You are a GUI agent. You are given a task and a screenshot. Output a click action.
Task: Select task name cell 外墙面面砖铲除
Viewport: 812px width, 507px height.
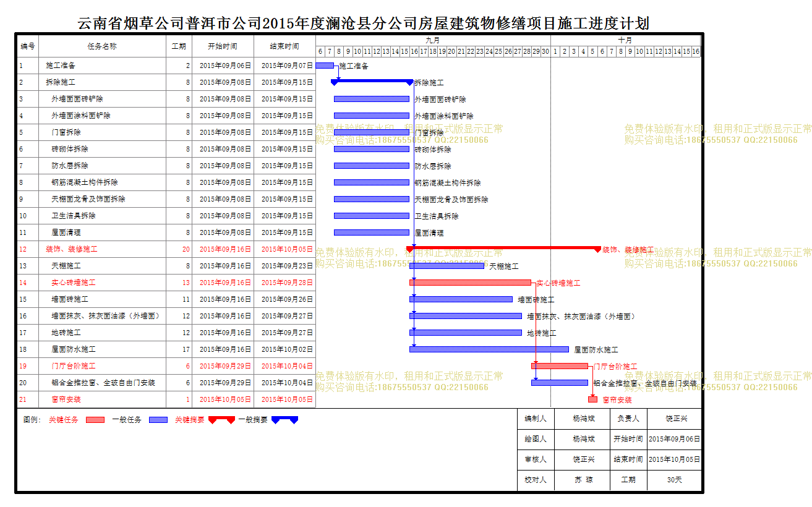103,98
